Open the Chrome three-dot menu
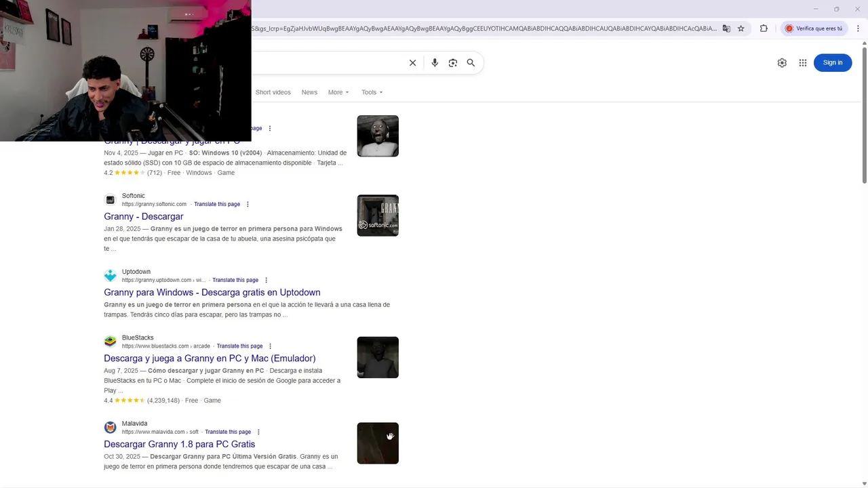868x488 pixels. coord(859,28)
